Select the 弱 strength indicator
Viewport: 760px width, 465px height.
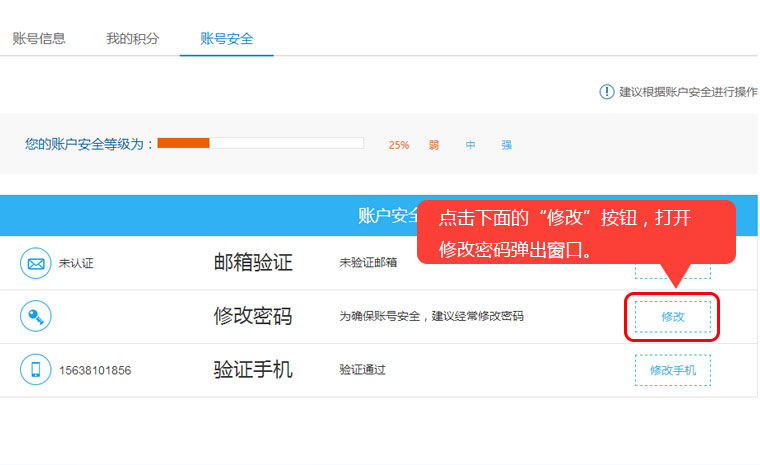point(434,145)
